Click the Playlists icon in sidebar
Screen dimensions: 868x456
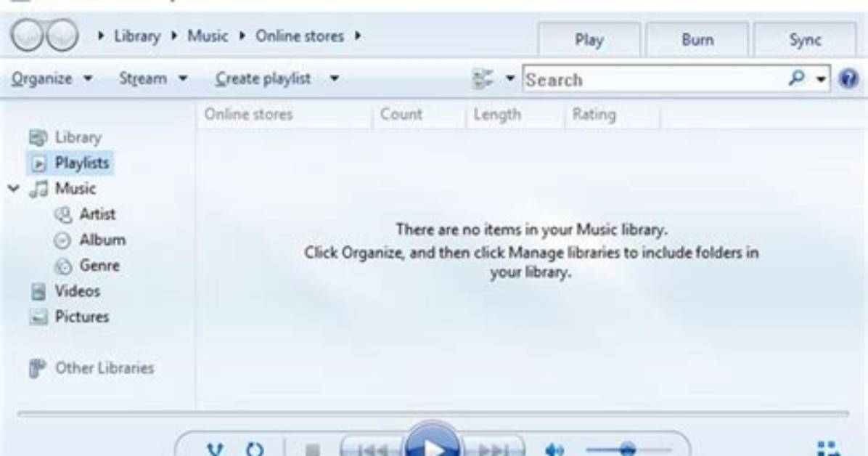(38, 163)
